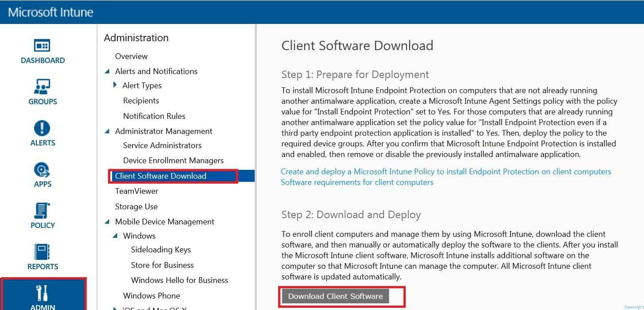The image size is (644, 310).
Task: Open the Storage Use item
Action: (136, 207)
